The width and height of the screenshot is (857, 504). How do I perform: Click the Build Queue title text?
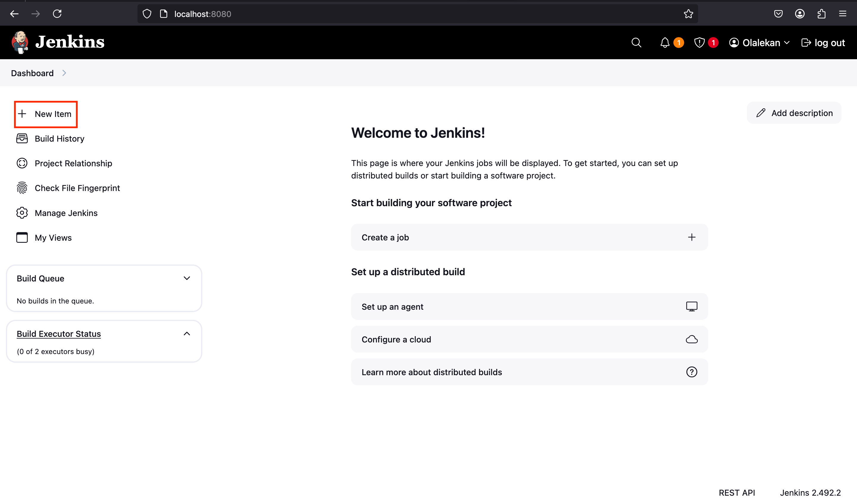point(40,278)
